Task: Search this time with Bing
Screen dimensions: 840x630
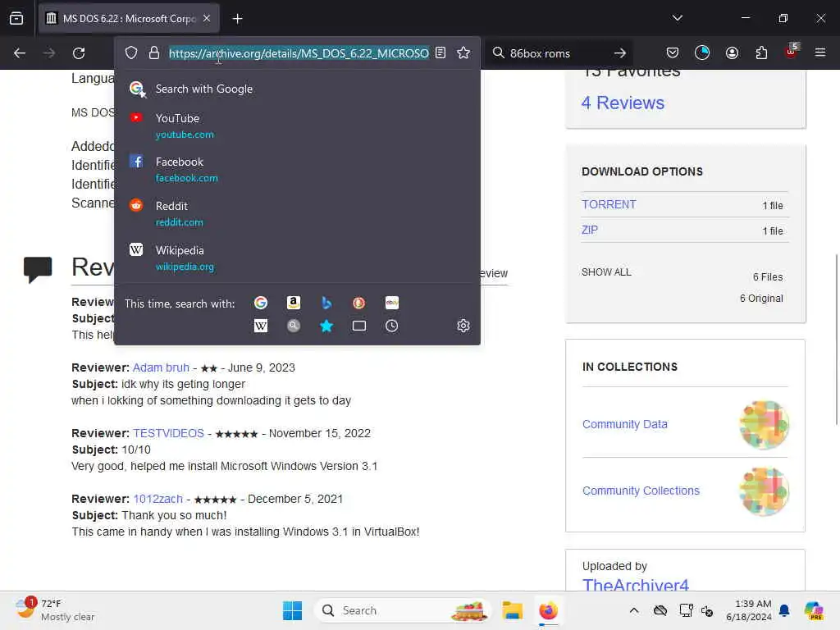Action: click(326, 303)
